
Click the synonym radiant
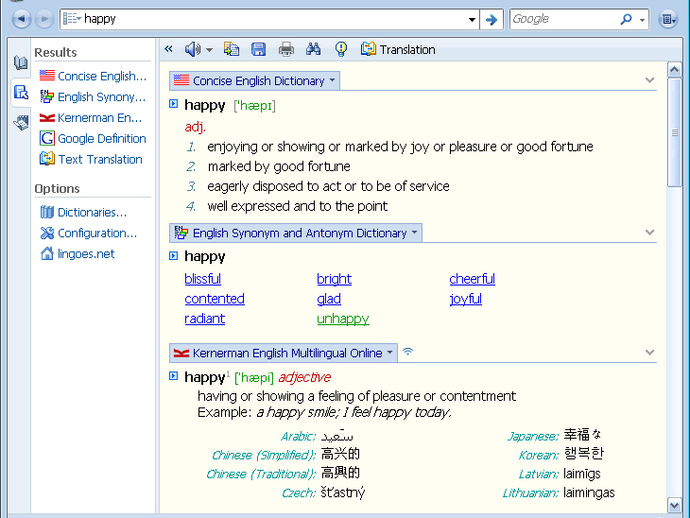(x=205, y=319)
